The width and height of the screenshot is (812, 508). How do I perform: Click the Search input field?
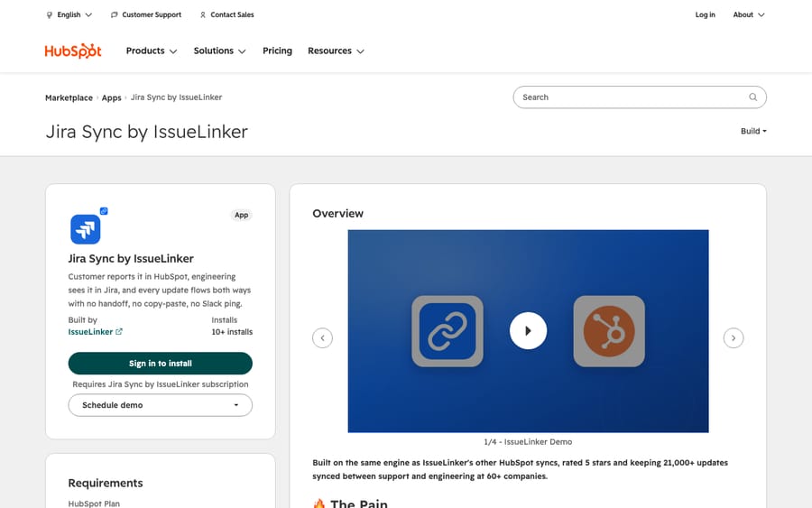(x=640, y=97)
